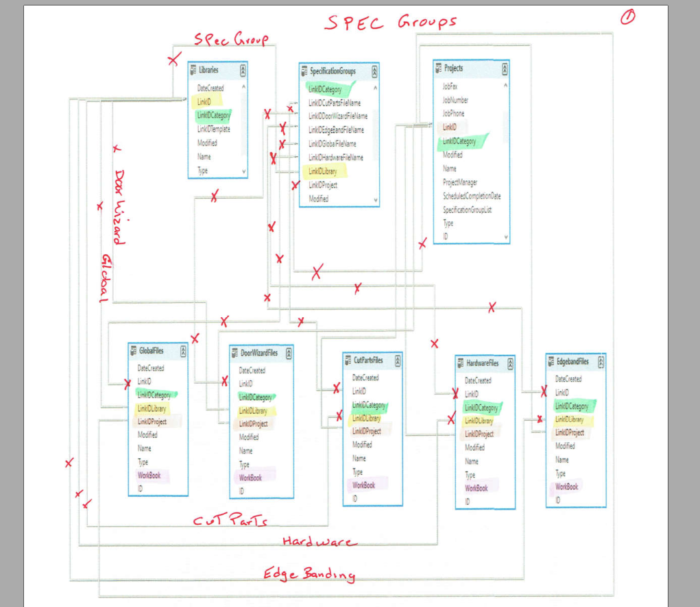This screenshot has width=700, height=607.
Task: Select ProjectManager field in Projects
Action: (460, 182)
